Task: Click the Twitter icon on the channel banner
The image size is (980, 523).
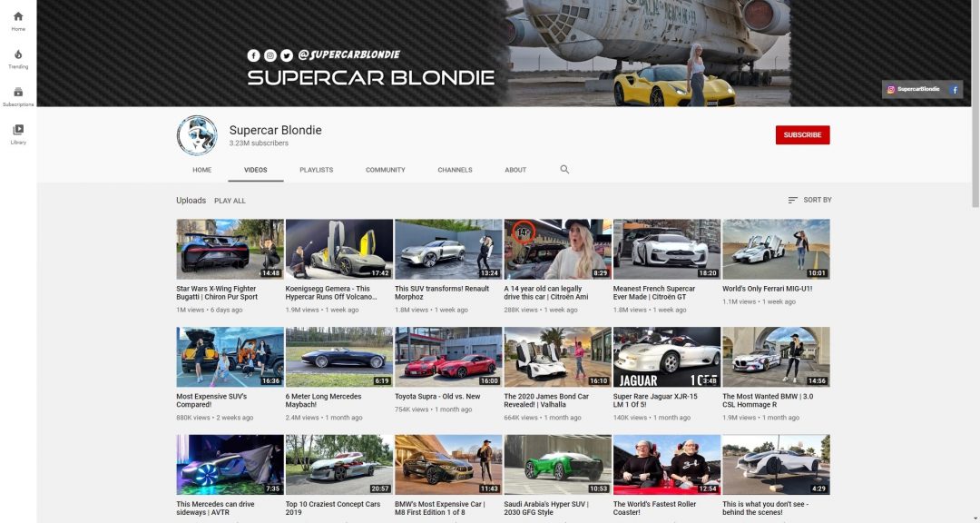Action: tap(287, 54)
